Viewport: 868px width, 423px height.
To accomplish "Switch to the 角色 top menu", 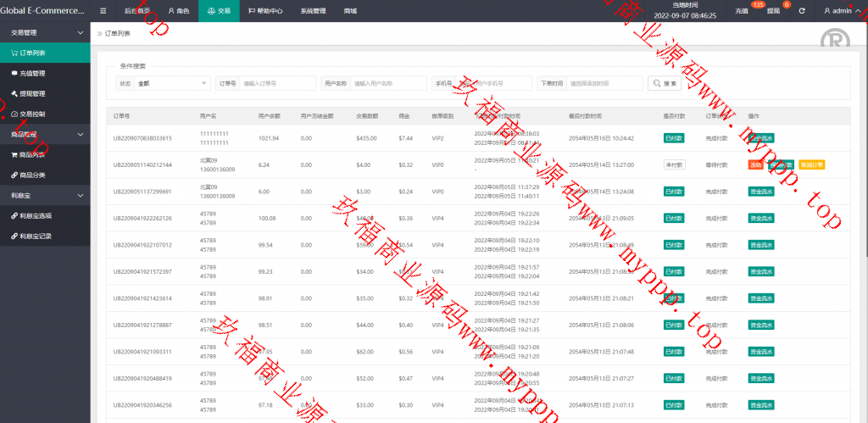I will point(178,11).
